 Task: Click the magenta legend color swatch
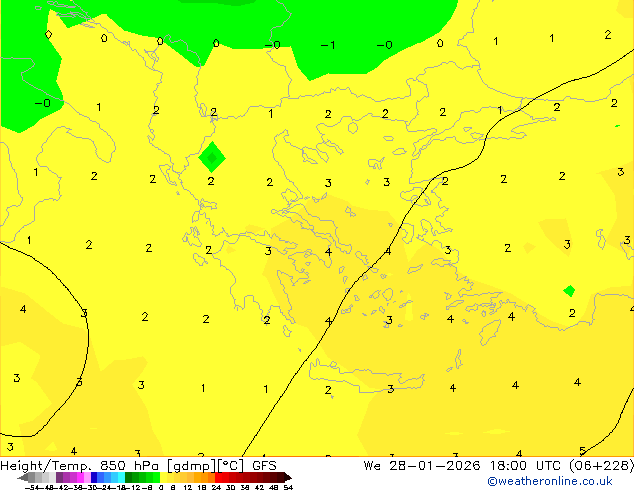click(80, 478)
